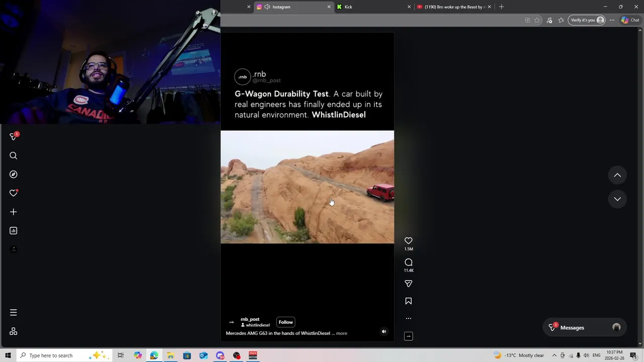Screen dimensions: 644x362
Task: Close the YouTube tab
Action: (490, 7)
